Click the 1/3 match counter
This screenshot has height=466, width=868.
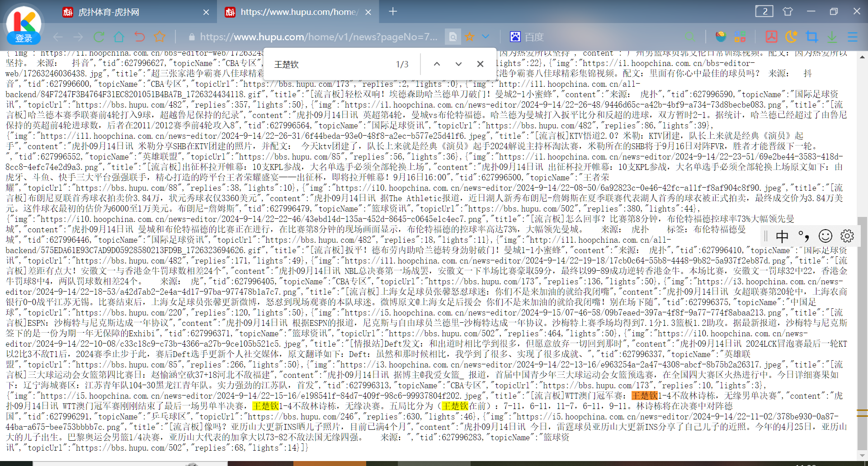click(402, 64)
